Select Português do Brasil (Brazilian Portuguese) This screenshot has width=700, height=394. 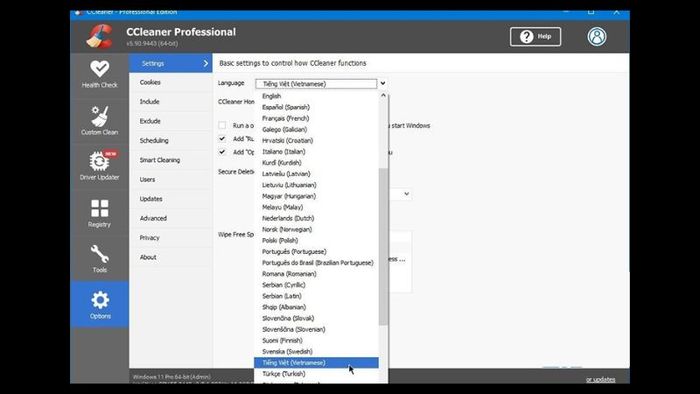[x=317, y=263]
